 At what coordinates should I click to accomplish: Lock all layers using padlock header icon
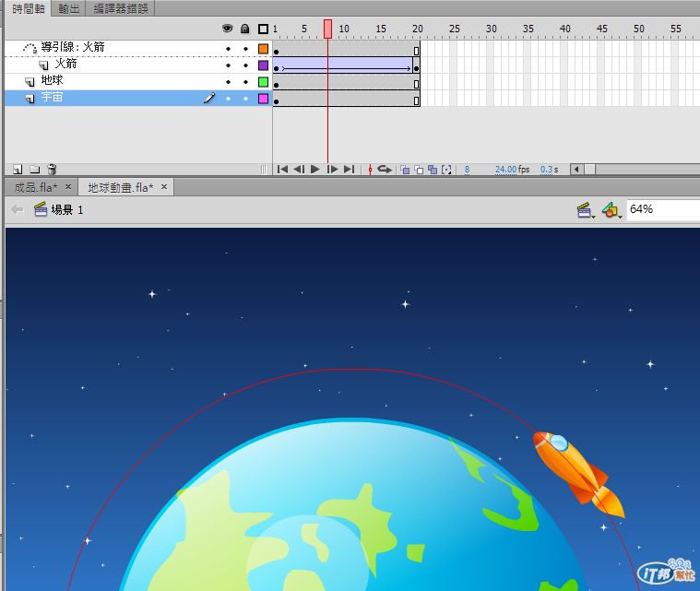pos(244,29)
